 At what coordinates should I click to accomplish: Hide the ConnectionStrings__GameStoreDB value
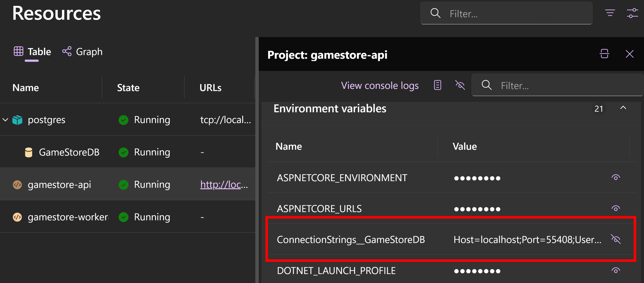[x=616, y=239]
